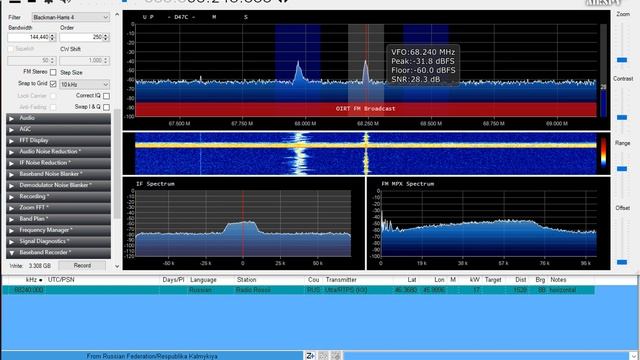Image resolution: width=640 pixels, height=360 pixels.
Task: Click the Lon column header
Action: tap(439, 280)
